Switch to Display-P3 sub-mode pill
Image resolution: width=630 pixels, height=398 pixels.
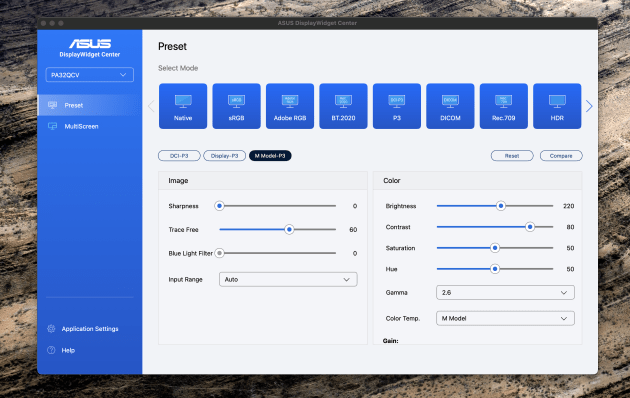click(225, 155)
